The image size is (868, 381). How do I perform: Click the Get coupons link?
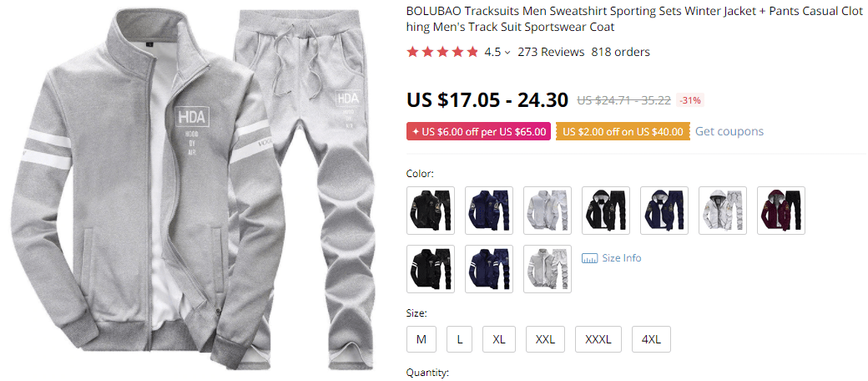coord(729,131)
